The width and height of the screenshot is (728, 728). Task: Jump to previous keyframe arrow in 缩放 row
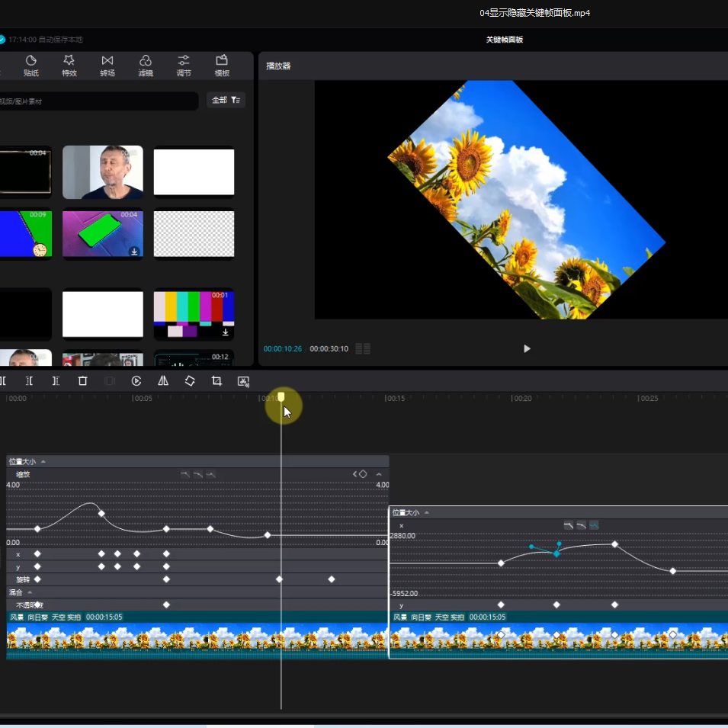point(354,474)
